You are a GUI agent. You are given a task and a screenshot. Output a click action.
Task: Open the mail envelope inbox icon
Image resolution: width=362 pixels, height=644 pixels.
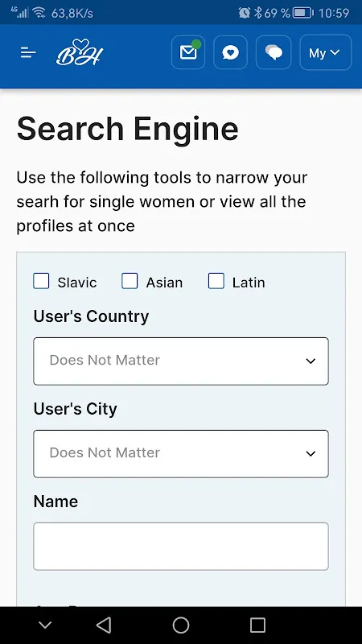188,52
